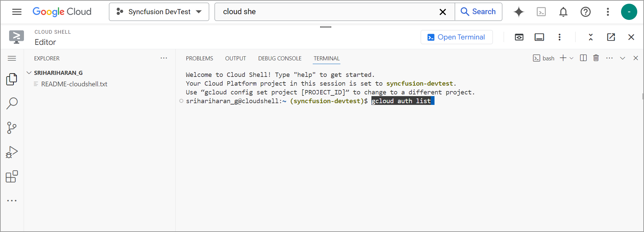Click the Cloud Shell Editor logo icon

(x=17, y=37)
